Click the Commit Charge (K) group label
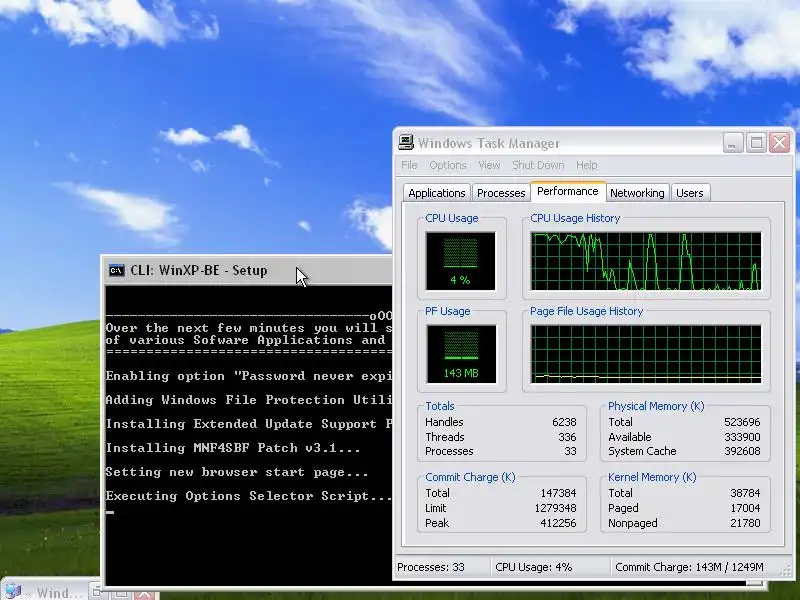 pos(470,477)
